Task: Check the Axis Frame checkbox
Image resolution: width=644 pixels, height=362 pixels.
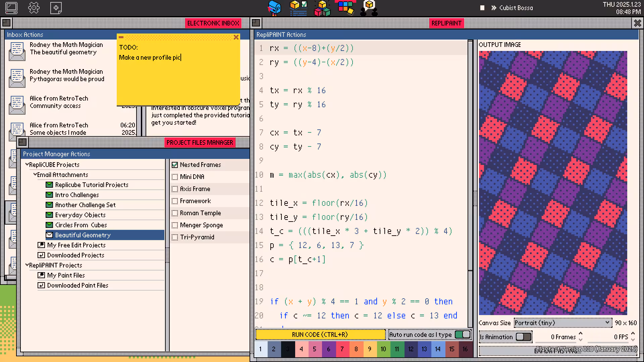Action: (x=175, y=189)
